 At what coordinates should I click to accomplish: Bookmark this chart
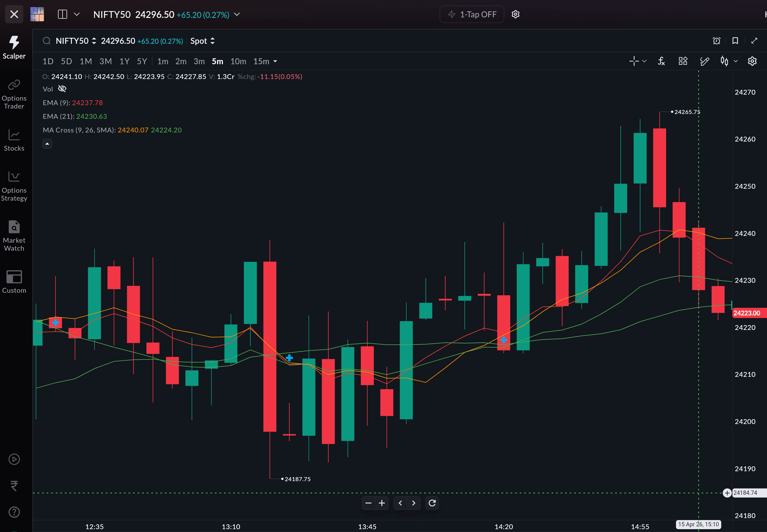point(735,41)
